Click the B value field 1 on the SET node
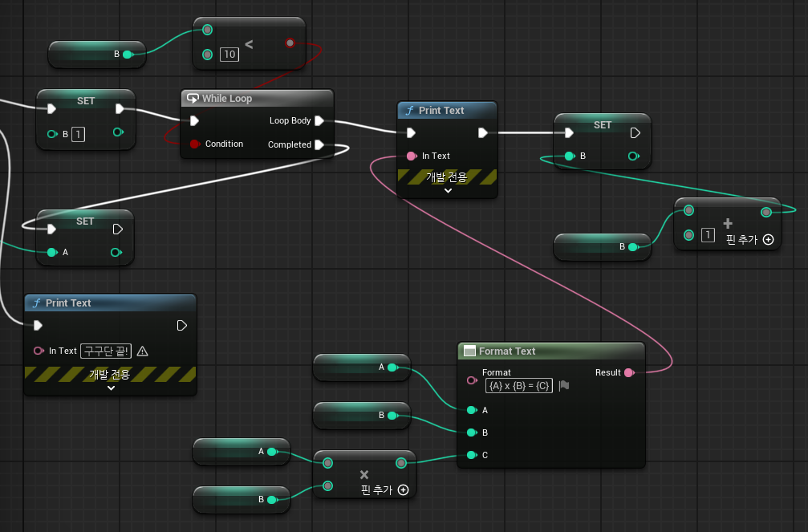The height and width of the screenshot is (532, 808). tap(78, 135)
